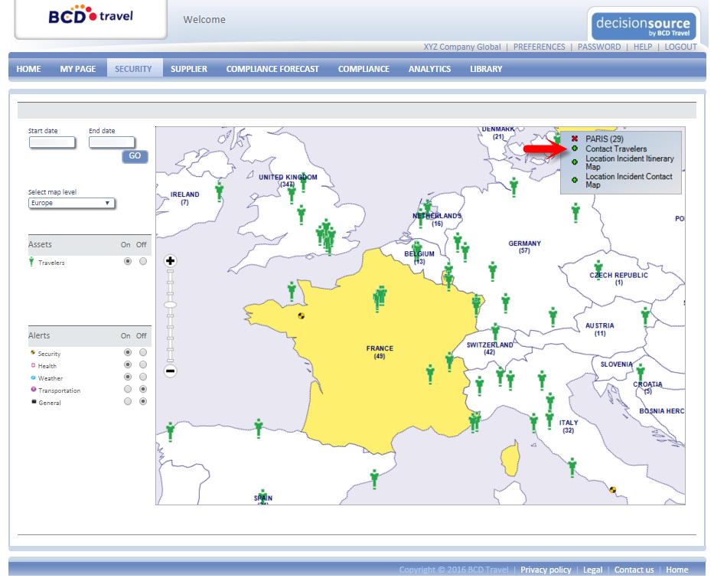Click the ITALY (32) country label

point(569,426)
